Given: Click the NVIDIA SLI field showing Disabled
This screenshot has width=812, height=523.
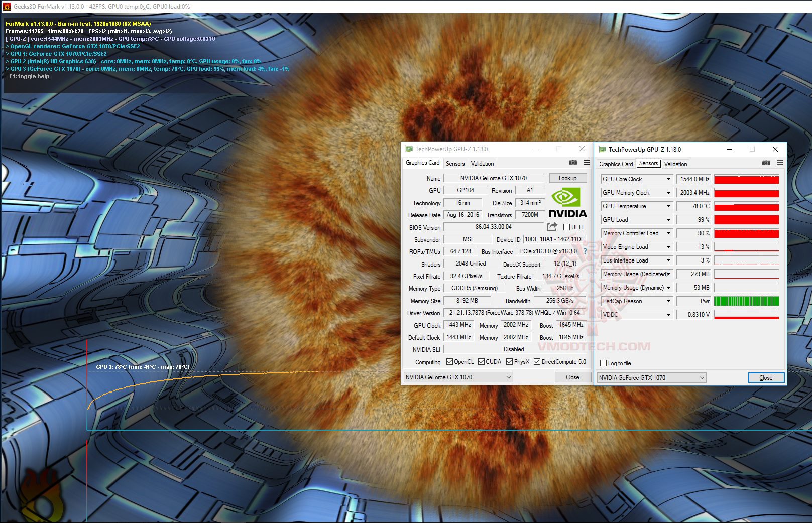Looking at the screenshot, I should click(515, 349).
